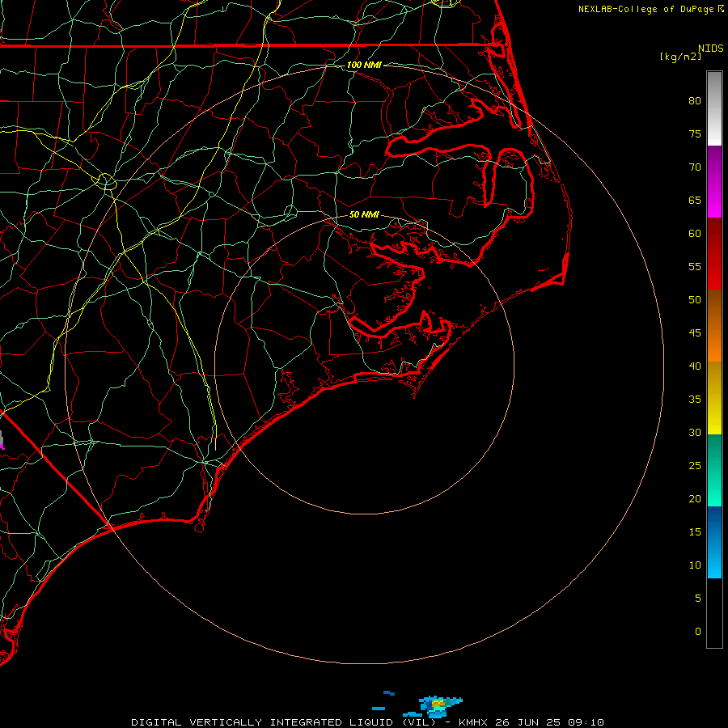Image resolution: width=728 pixels, height=728 pixels.
Task: Click the 45 value on the scale
Action: pos(695,333)
